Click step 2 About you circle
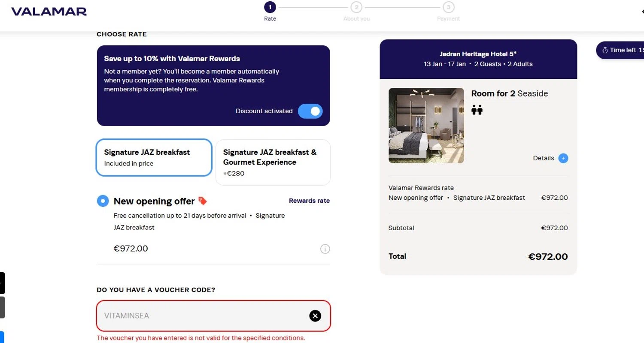 pos(356,7)
